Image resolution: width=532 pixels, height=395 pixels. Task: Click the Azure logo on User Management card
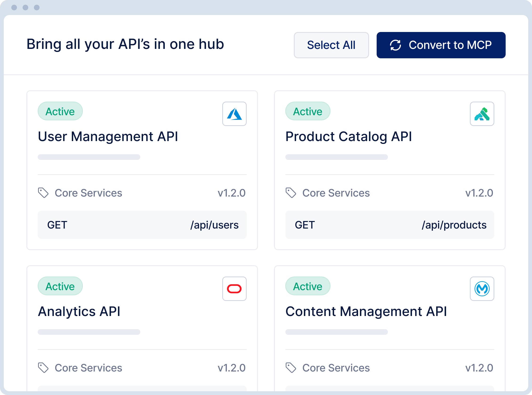(234, 114)
